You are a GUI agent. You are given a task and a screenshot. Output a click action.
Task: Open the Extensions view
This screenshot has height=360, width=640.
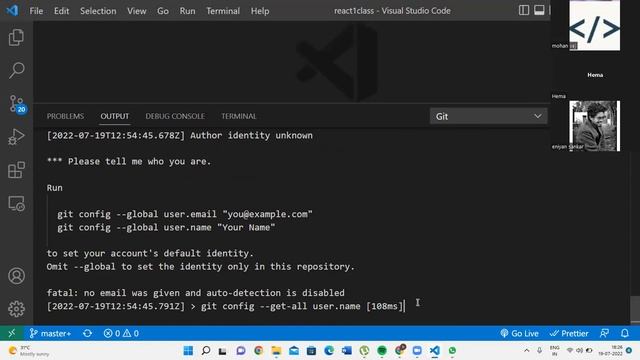click(16, 170)
